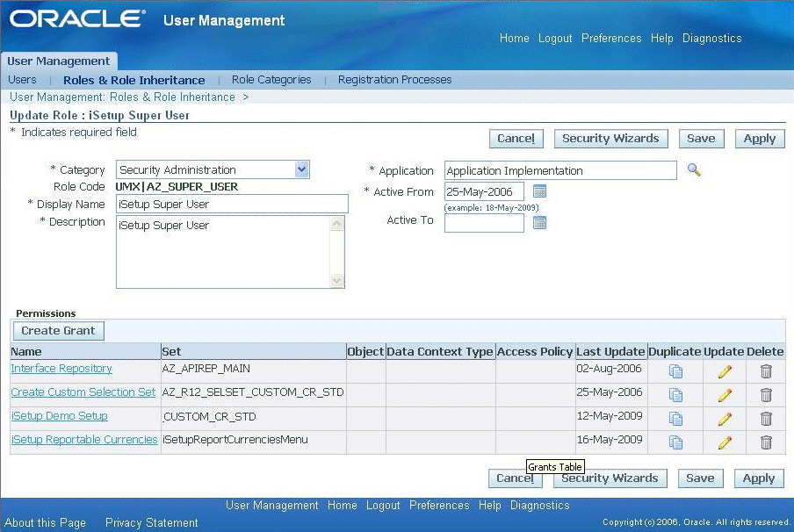
Task: Open the Privacy Statement footer link
Action: point(151,523)
